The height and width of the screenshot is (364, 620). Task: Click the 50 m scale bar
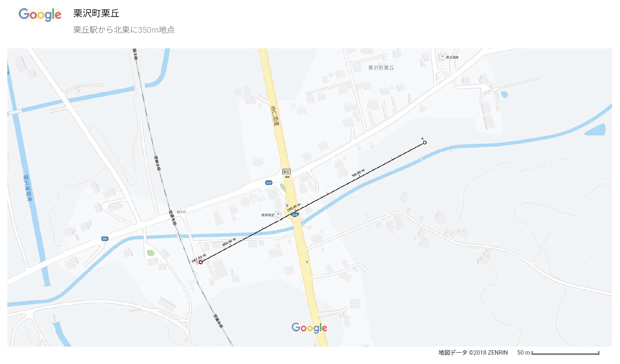[x=565, y=353]
